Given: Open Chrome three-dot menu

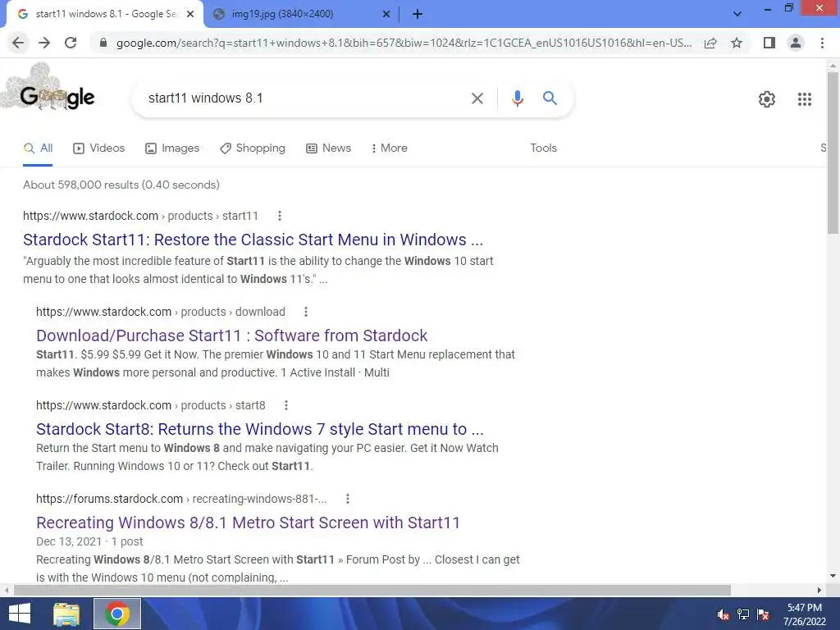Looking at the screenshot, I should (822, 43).
